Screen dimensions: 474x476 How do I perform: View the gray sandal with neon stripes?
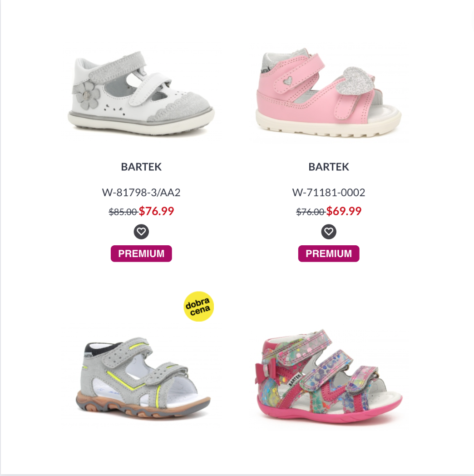[143, 377]
